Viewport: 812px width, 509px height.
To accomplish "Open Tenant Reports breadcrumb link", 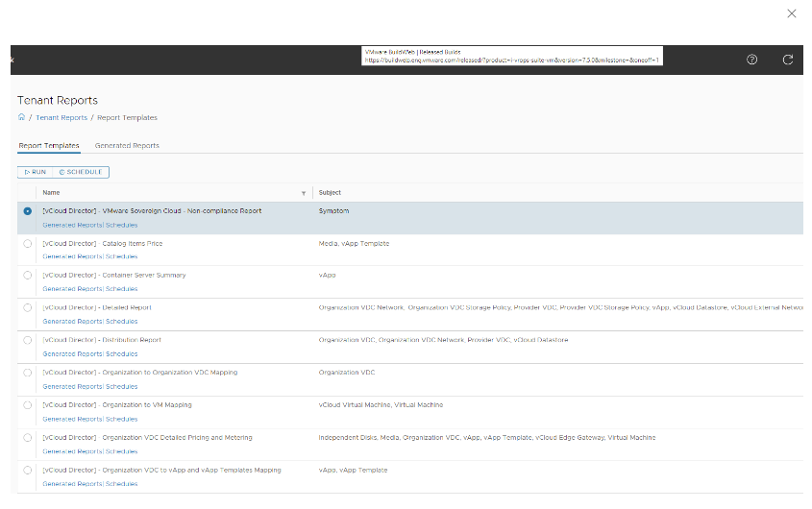I will coord(62,117).
